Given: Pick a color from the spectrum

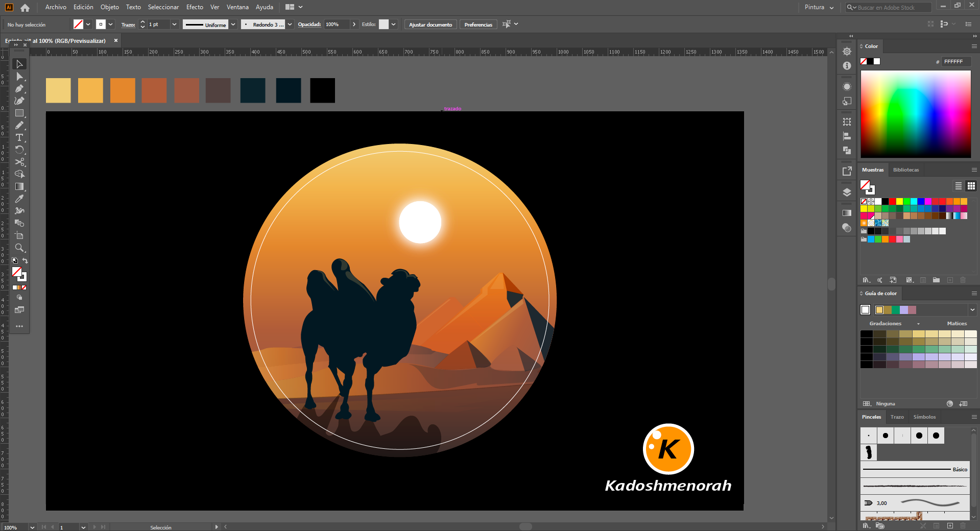Looking at the screenshot, I should click(x=916, y=114).
